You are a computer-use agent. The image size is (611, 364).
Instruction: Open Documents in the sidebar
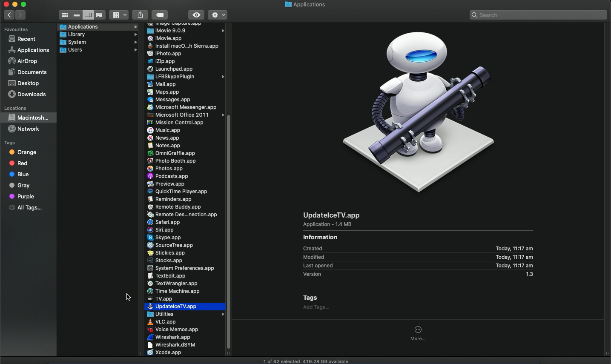tap(28, 72)
